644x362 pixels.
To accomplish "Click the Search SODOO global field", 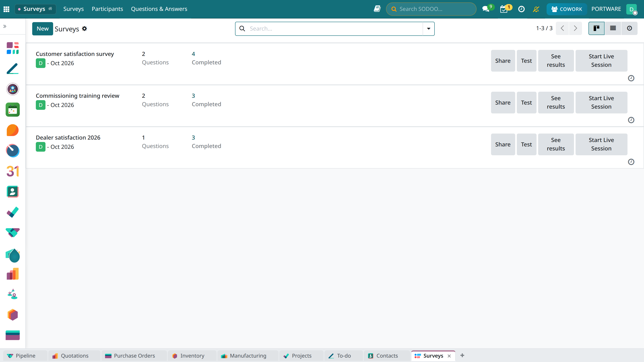I will pos(431,9).
